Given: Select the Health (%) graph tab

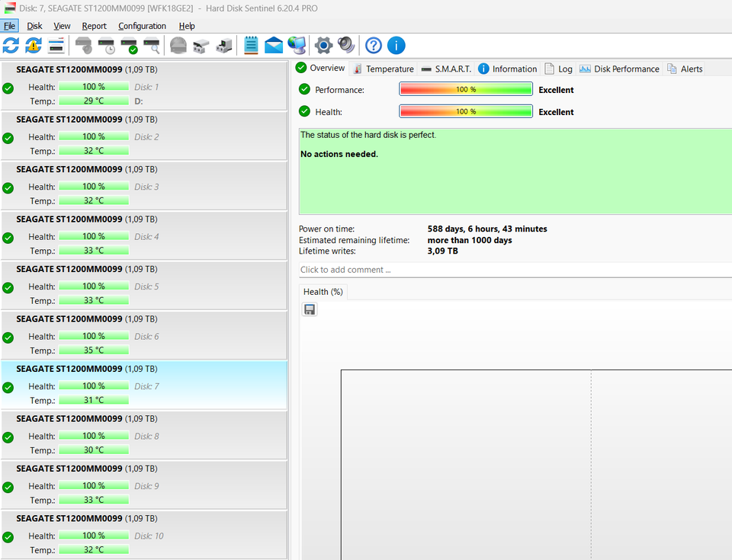Looking at the screenshot, I should pos(323,292).
